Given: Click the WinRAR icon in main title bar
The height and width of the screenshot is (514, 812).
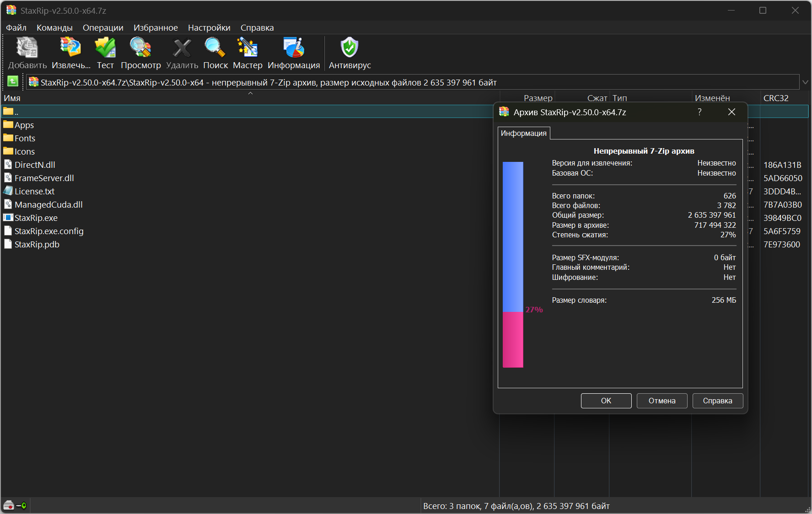Looking at the screenshot, I should (x=11, y=10).
